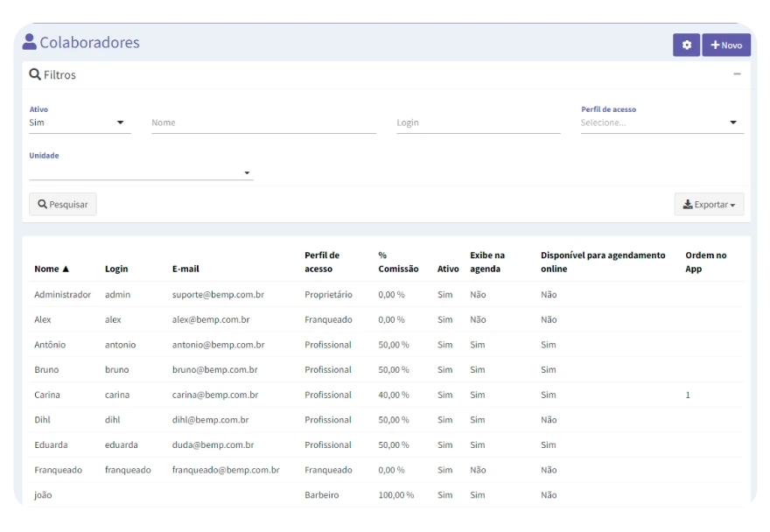
Task: Click the E-mail column header
Action: click(185, 269)
